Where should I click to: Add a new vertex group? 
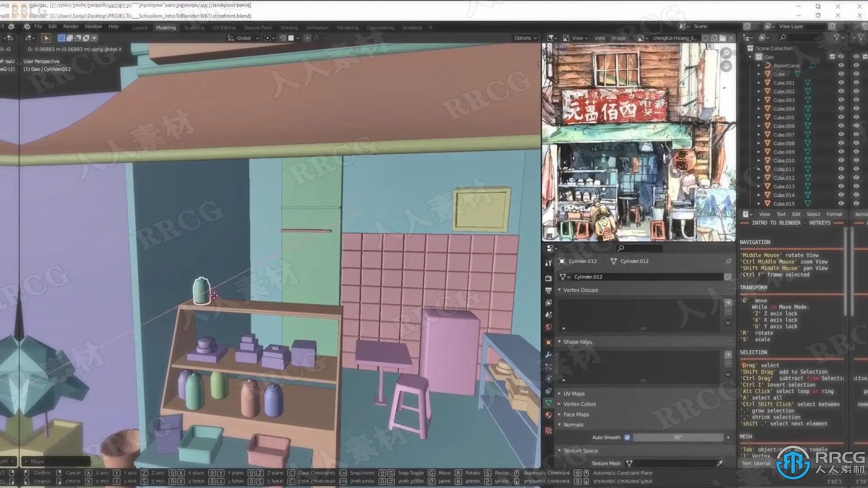[728, 303]
